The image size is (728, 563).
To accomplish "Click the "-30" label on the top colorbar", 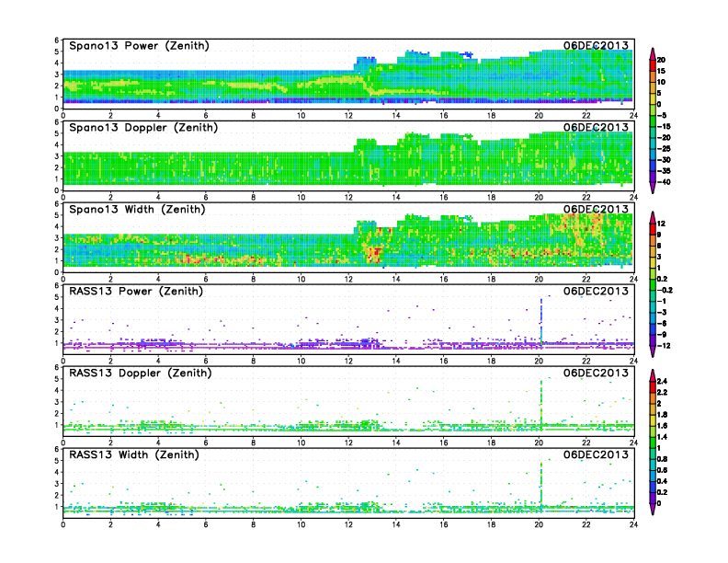I will point(664,160).
